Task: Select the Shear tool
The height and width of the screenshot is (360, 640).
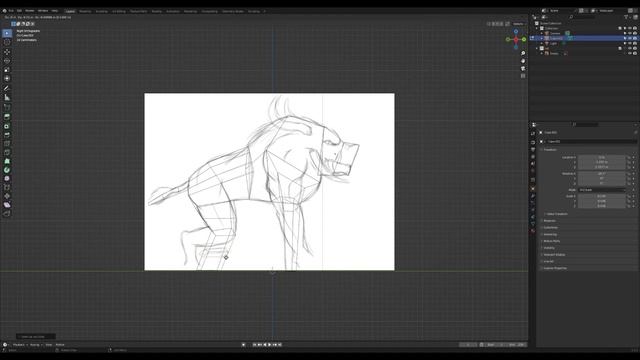Action: [7, 204]
